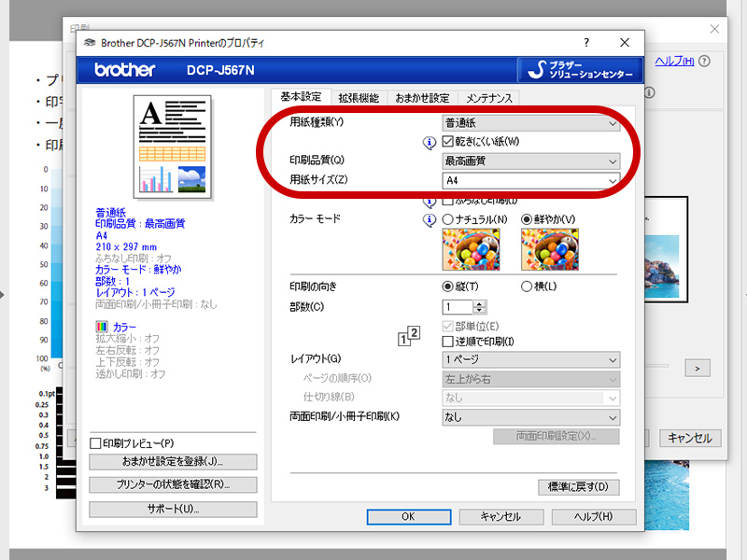Click the ヘルプ(H) link in the print window
The height and width of the screenshot is (560, 747).
[674, 61]
